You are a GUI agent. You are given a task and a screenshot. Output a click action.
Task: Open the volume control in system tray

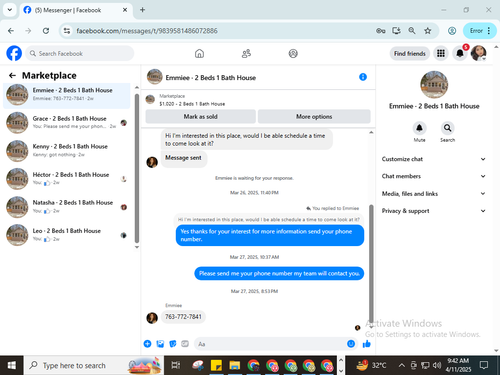437,365
